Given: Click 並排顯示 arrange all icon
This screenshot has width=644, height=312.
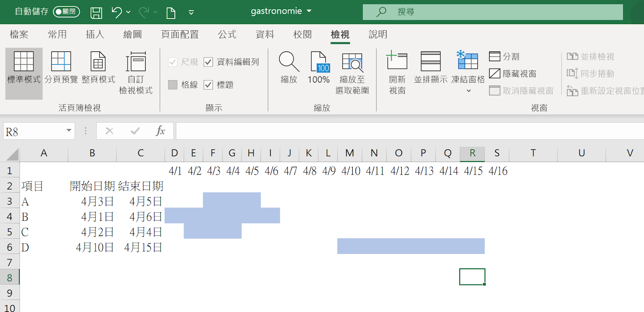Looking at the screenshot, I should click(430, 62).
